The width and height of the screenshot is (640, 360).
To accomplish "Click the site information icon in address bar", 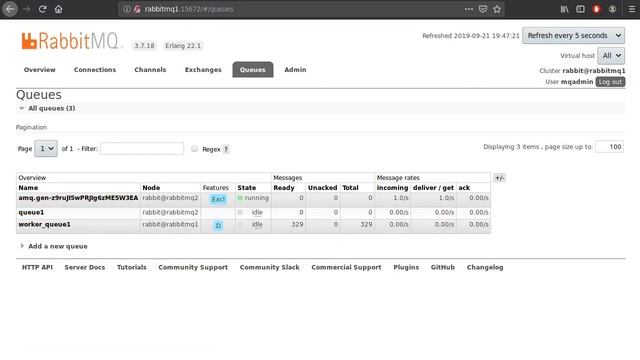I will [x=127, y=9].
